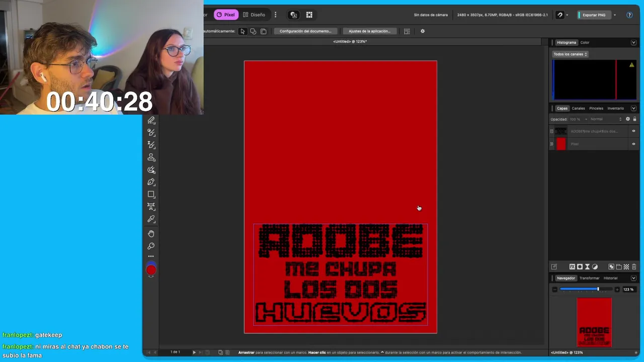The height and width of the screenshot is (362, 644).
Task: Open the Normal blend mode dropdown
Action: (x=606, y=119)
